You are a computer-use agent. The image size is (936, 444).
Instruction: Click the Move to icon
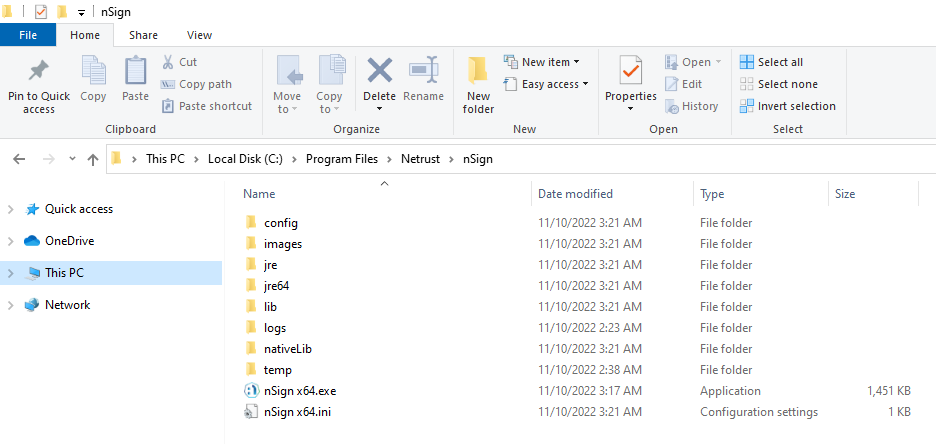(x=288, y=71)
